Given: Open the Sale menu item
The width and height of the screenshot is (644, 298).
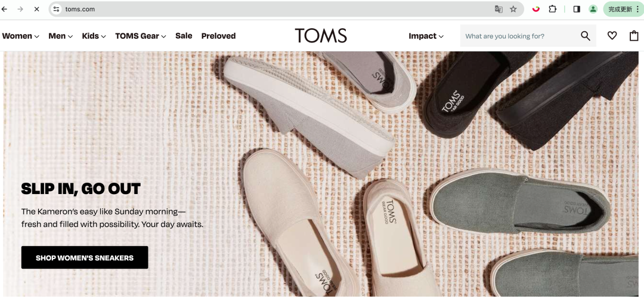Looking at the screenshot, I should [x=184, y=36].
